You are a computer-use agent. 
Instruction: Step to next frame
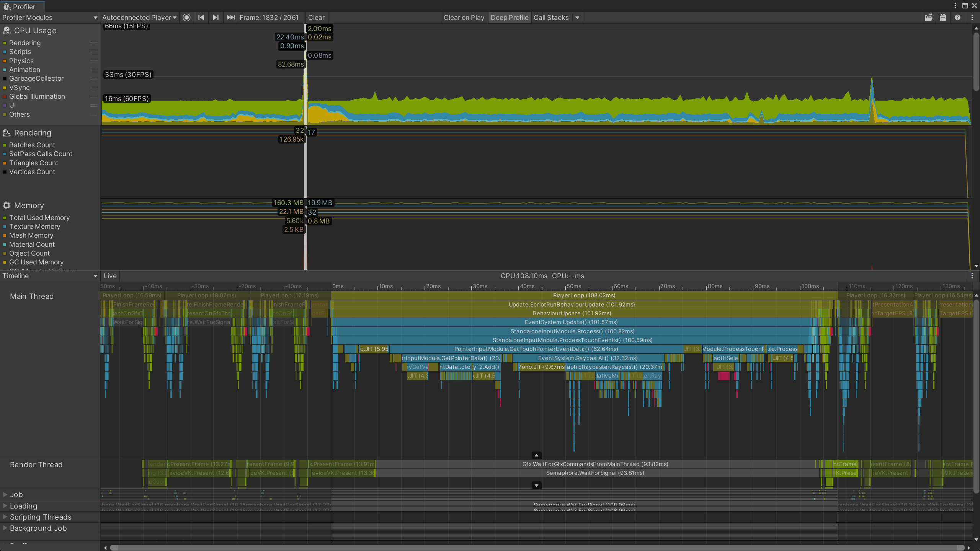(216, 18)
